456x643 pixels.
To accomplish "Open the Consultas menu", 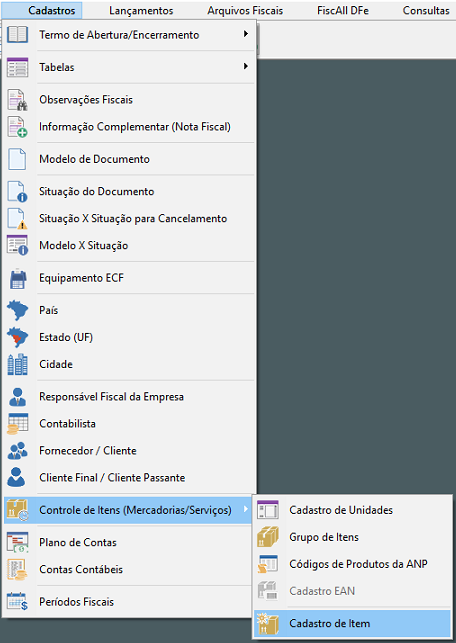I will point(426,10).
